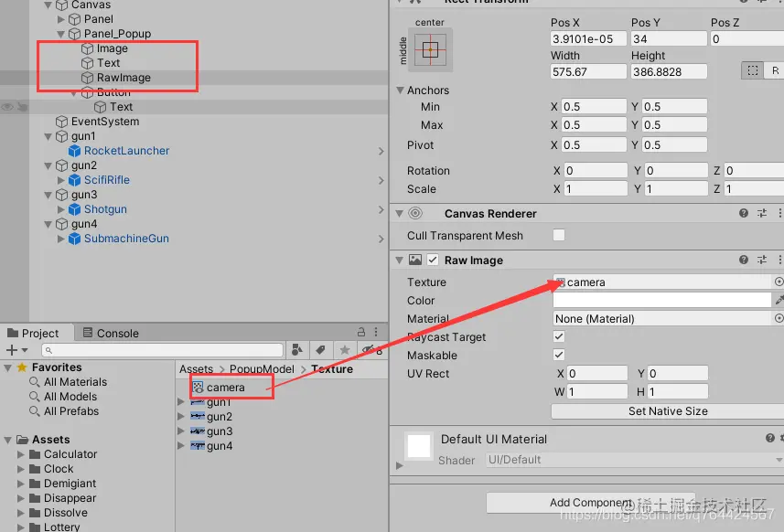
Task: Select All Materials favorite
Action: point(75,382)
